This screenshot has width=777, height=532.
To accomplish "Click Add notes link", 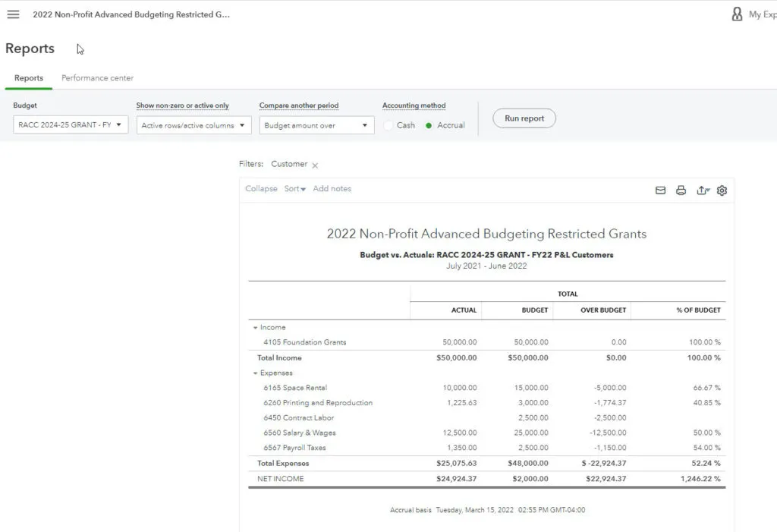I will point(332,189).
